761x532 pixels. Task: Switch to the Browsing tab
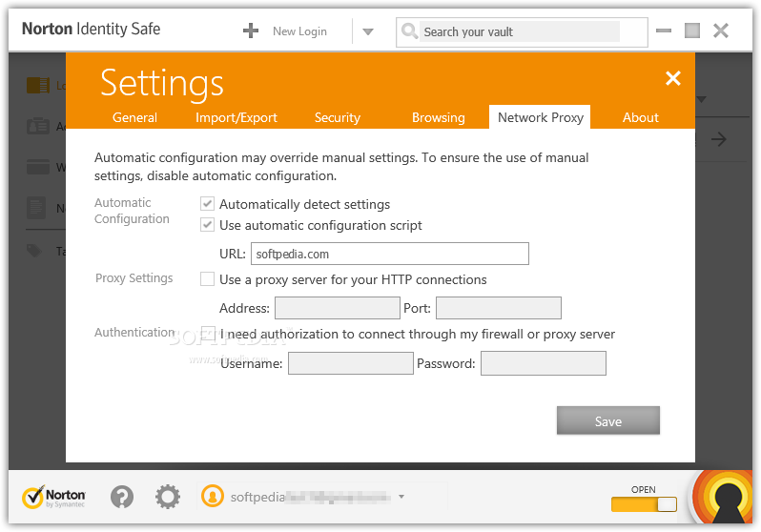(x=439, y=117)
